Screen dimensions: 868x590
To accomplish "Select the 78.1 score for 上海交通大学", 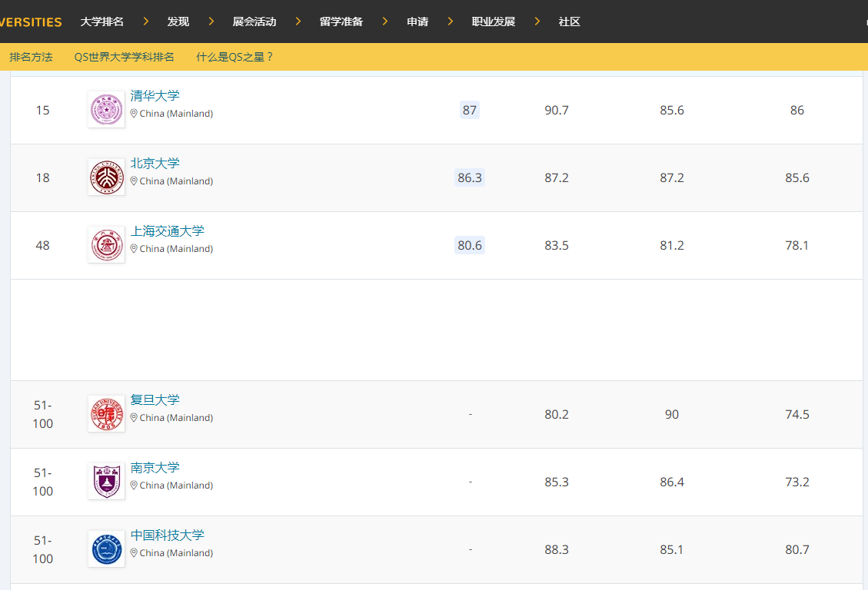I will 797,245.
